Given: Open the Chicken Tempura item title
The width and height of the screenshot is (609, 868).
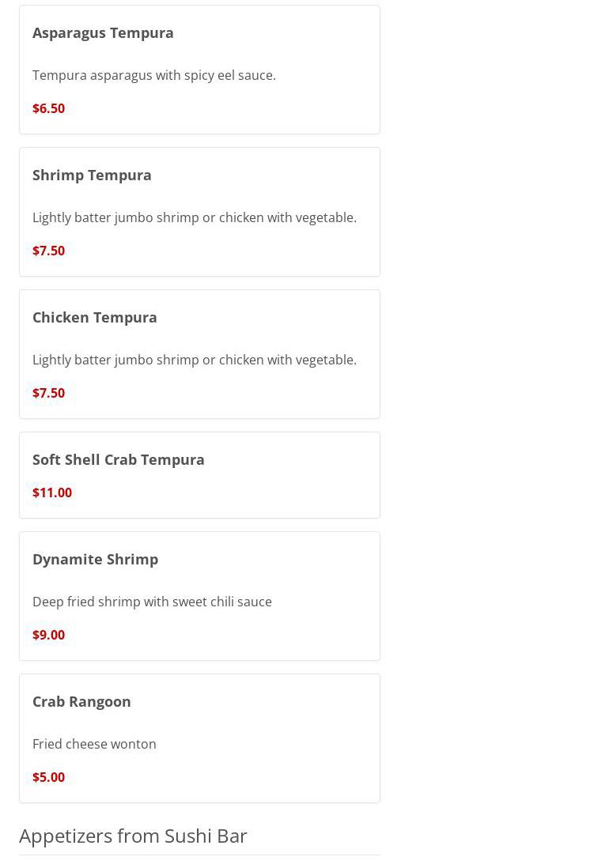Looking at the screenshot, I should point(95,317).
